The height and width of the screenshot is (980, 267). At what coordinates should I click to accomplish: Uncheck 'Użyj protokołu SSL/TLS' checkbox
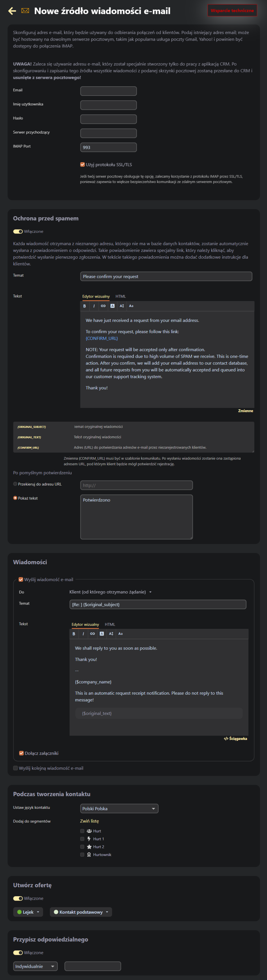point(82,164)
